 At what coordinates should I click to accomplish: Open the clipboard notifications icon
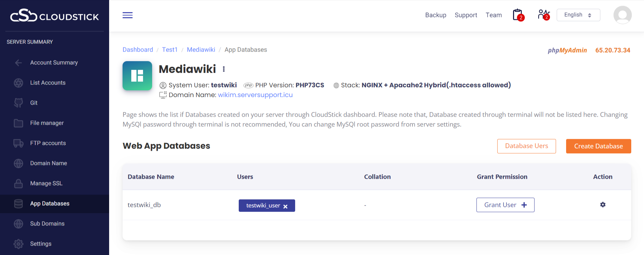(518, 15)
